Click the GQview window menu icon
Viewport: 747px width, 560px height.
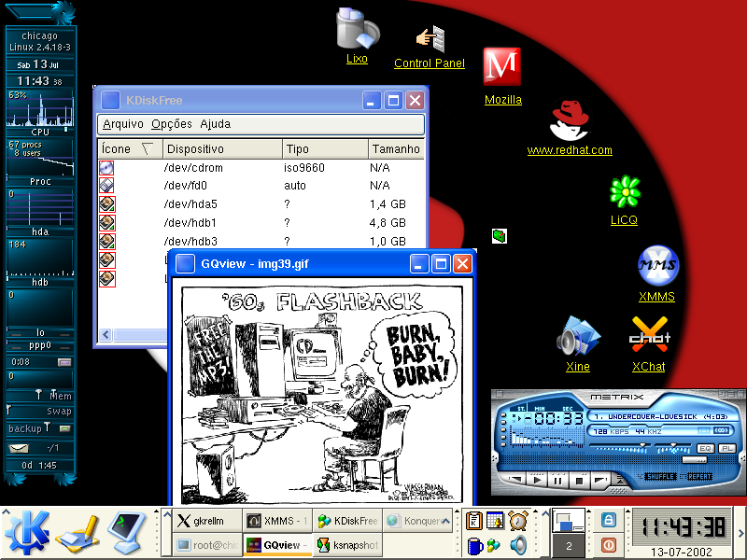(x=185, y=263)
